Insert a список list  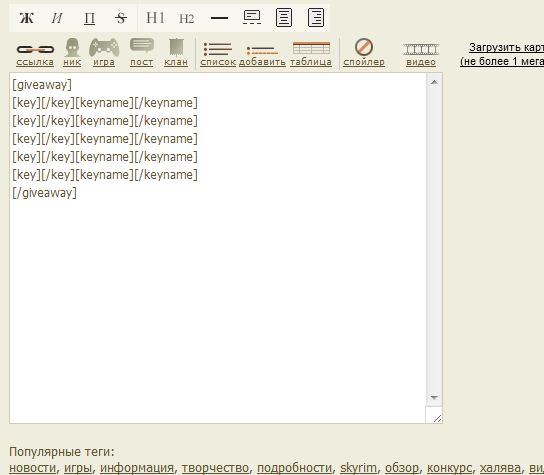tap(218, 54)
